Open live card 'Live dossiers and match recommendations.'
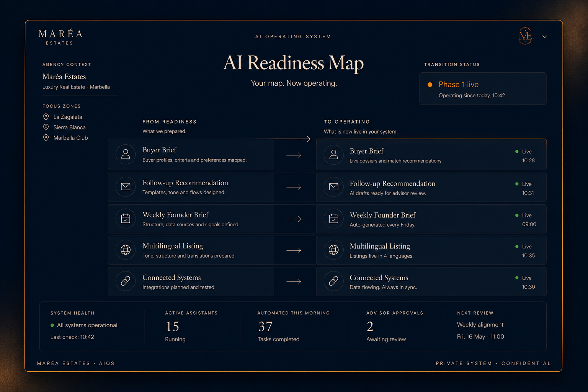 coord(431,154)
